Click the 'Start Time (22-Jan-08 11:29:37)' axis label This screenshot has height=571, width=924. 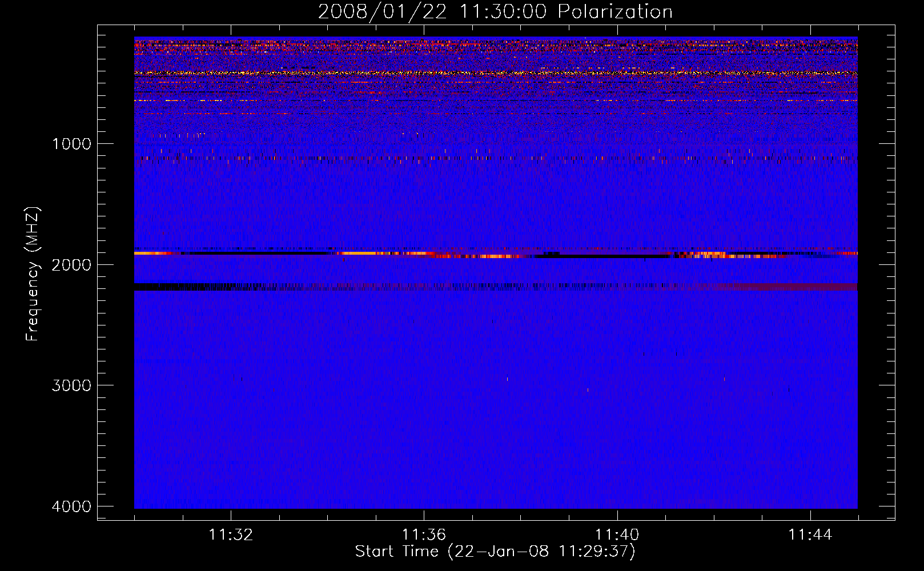pyautogui.click(x=495, y=552)
